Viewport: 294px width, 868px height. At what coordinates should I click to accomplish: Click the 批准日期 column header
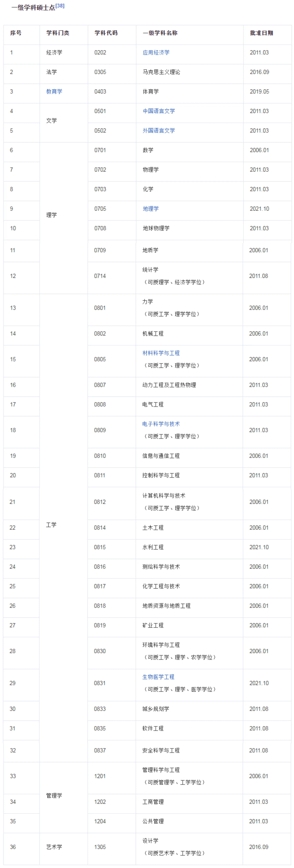click(261, 33)
